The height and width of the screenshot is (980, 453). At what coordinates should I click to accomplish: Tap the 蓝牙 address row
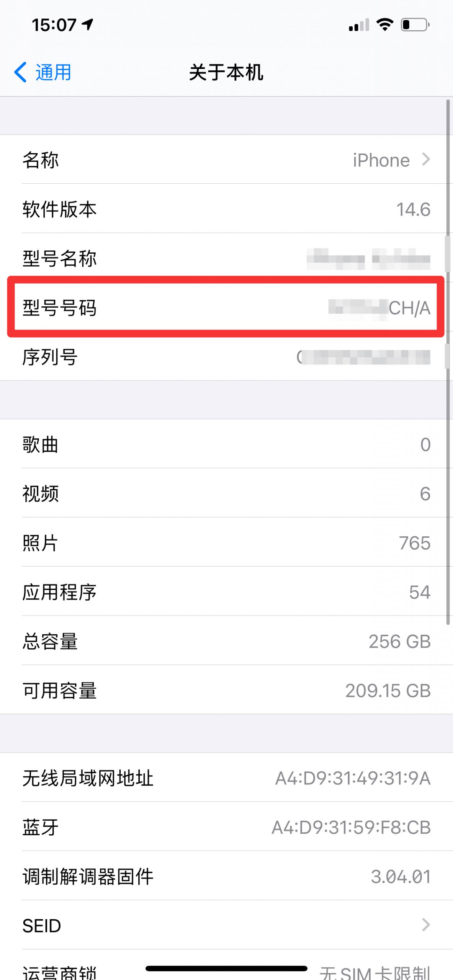(x=226, y=827)
